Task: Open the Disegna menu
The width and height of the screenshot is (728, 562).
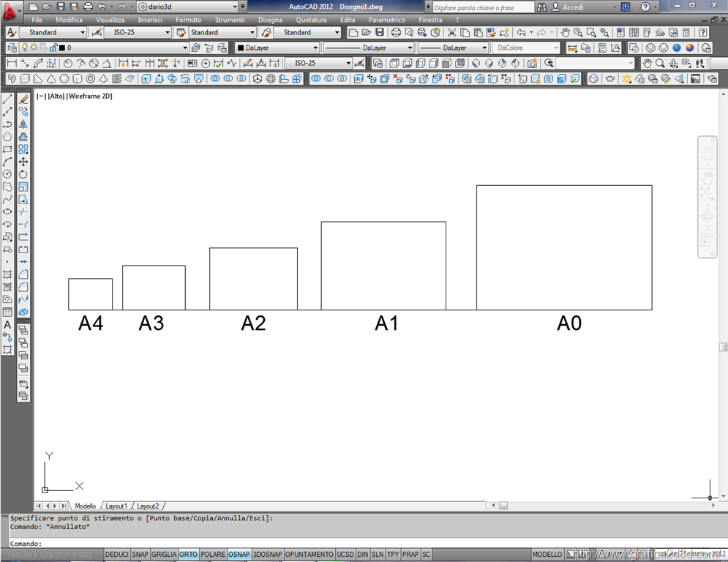Action: (270, 20)
